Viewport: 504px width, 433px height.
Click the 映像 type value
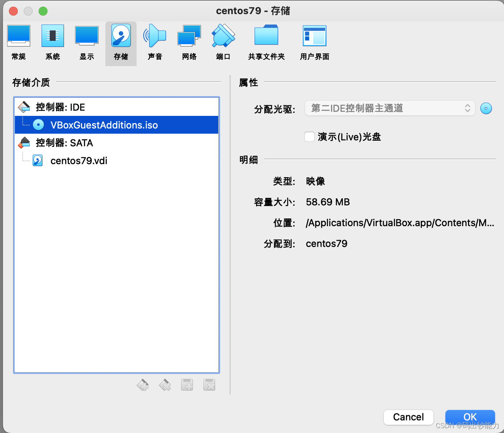pos(315,181)
